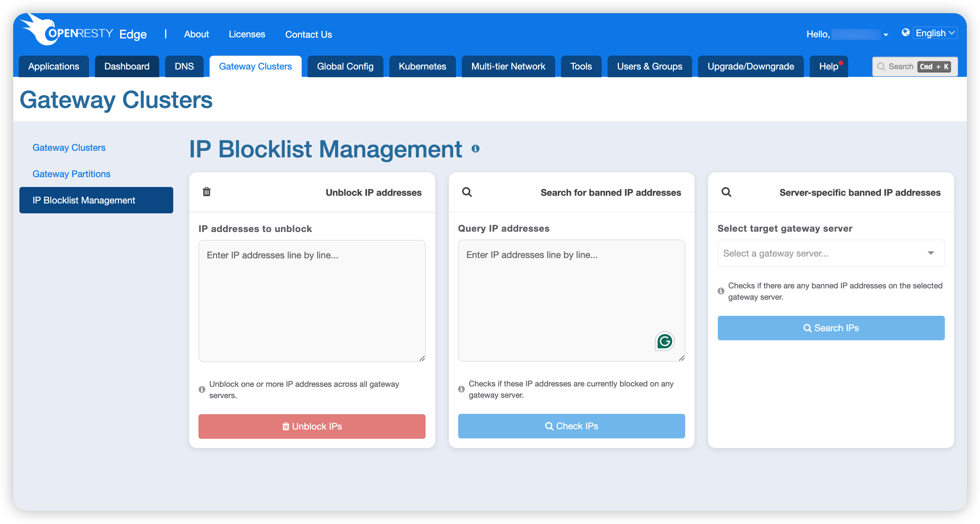Go to the Help tab
The width and height of the screenshot is (980, 524).
point(828,67)
